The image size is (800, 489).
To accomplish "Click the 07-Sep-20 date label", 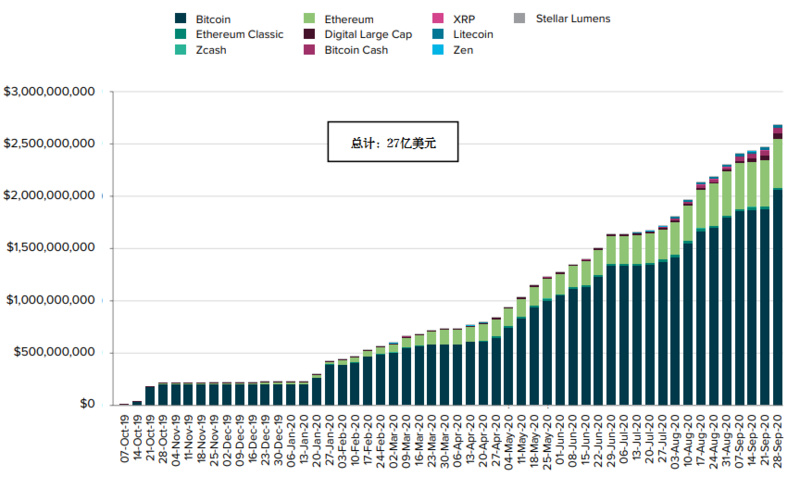I will (739, 441).
